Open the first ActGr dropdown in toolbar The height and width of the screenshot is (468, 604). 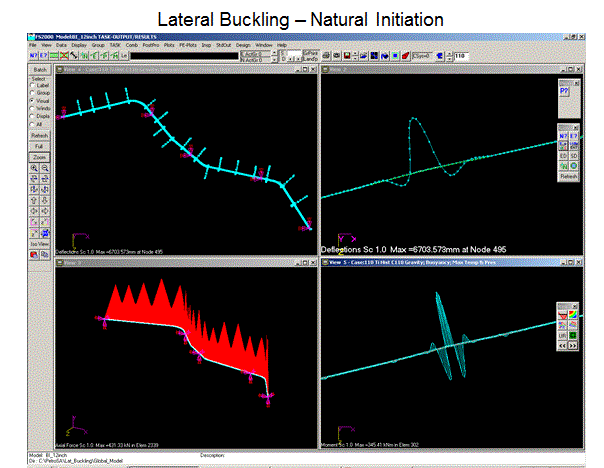(x=273, y=52)
